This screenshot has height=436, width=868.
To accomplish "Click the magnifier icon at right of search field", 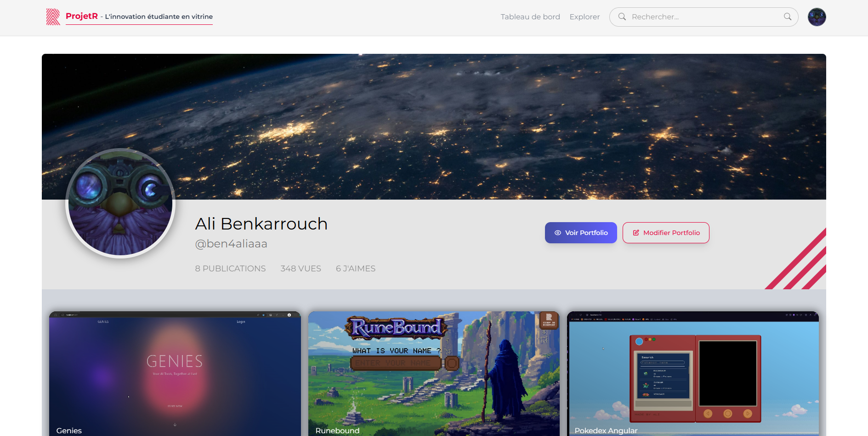I will (x=787, y=17).
